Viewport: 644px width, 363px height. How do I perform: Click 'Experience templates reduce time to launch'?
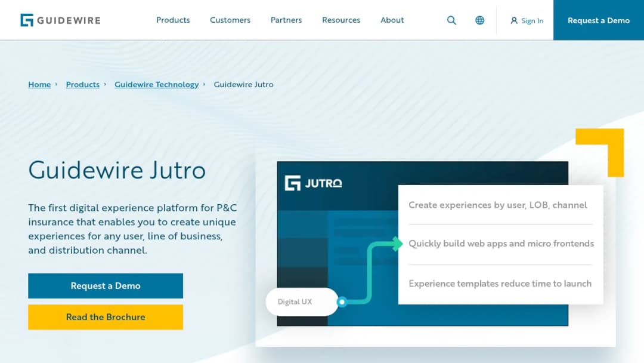[x=500, y=283]
